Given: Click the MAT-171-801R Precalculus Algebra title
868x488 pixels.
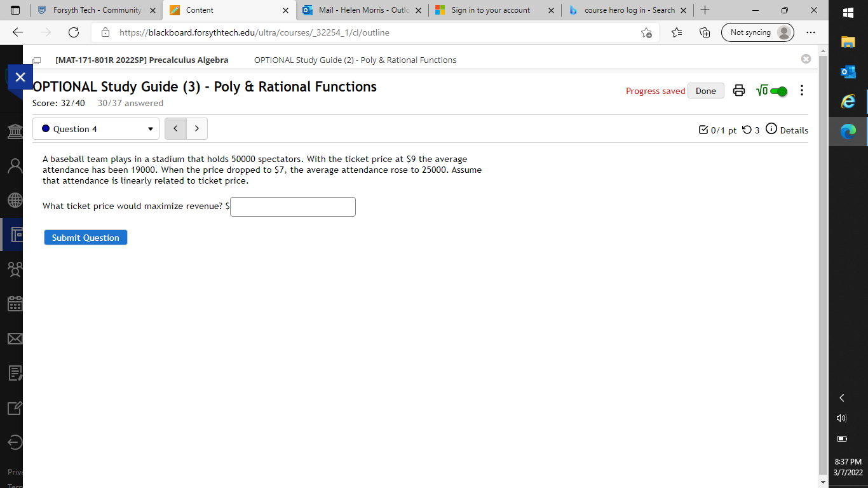Looking at the screenshot, I should coord(142,60).
